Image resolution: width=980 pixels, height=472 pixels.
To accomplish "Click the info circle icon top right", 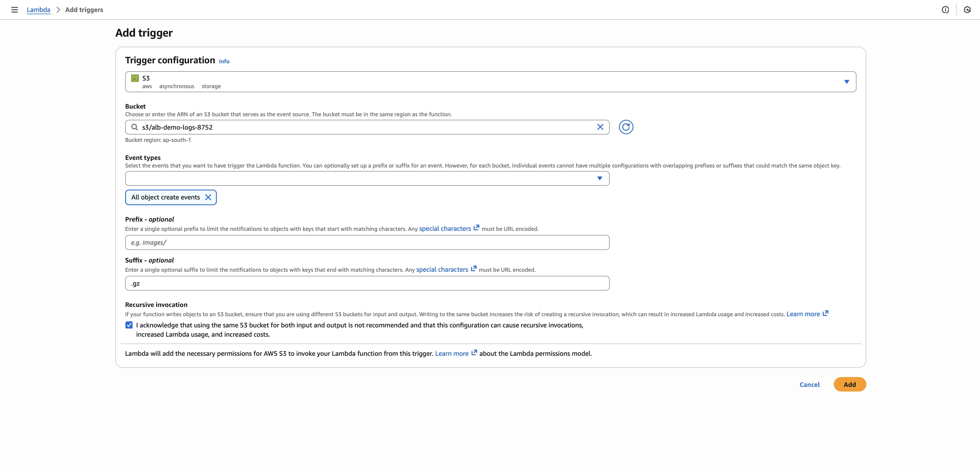I will (945, 10).
